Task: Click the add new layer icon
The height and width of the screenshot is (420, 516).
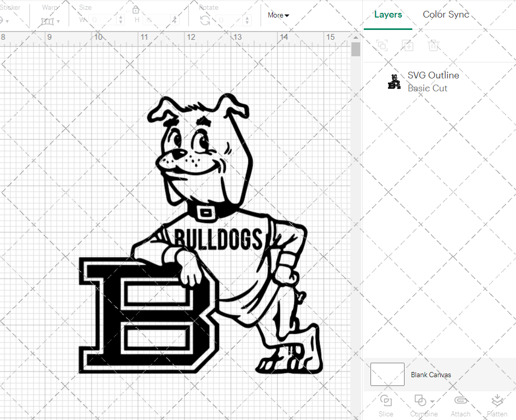Action: coord(408,45)
